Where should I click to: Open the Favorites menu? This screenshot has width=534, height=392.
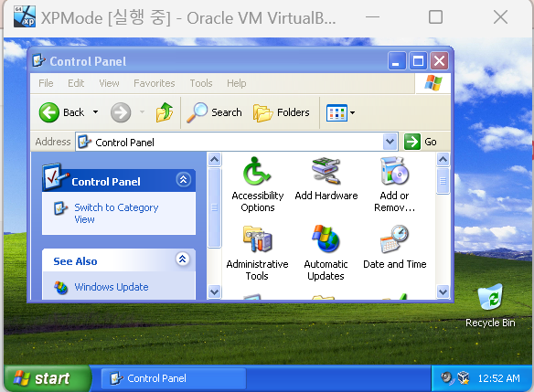pyautogui.click(x=155, y=83)
